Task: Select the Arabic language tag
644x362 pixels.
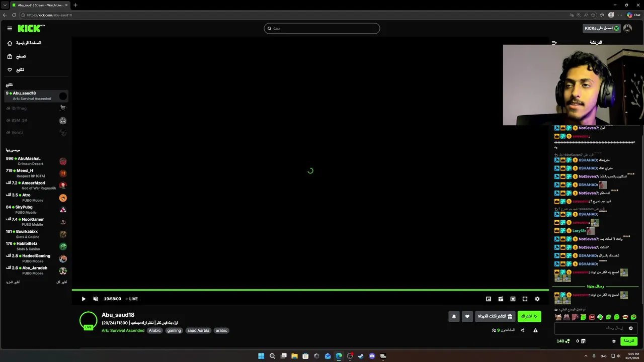Action: (x=155, y=331)
